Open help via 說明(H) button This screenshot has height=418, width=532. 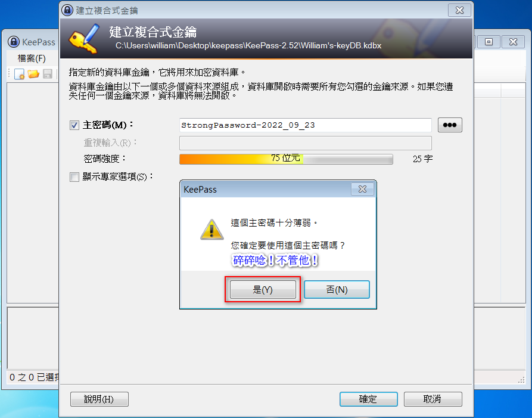tap(99, 399)
